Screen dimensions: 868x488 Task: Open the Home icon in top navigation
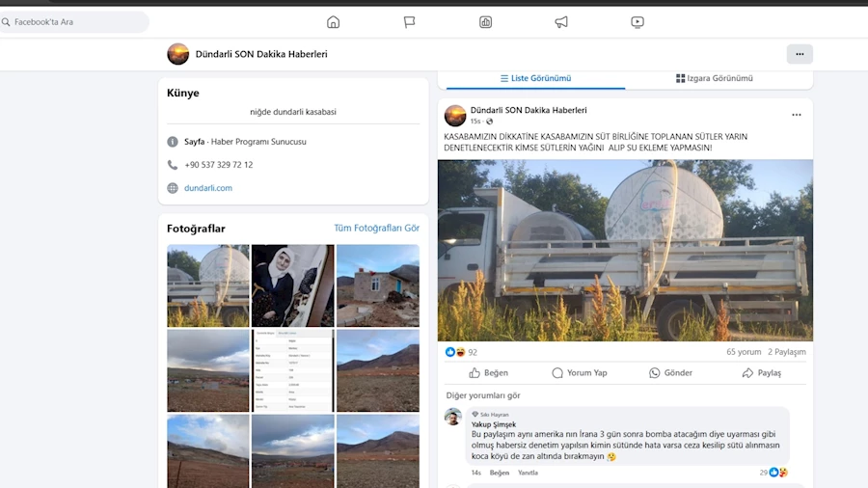[x=333, y=22]
